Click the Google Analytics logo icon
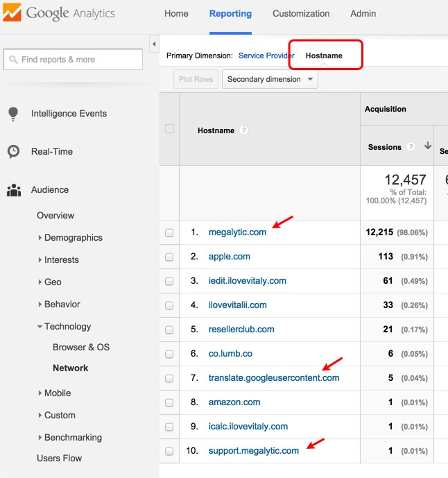This screenshot has height=478, width=448. pyautogui.click(x=12, y=13)
